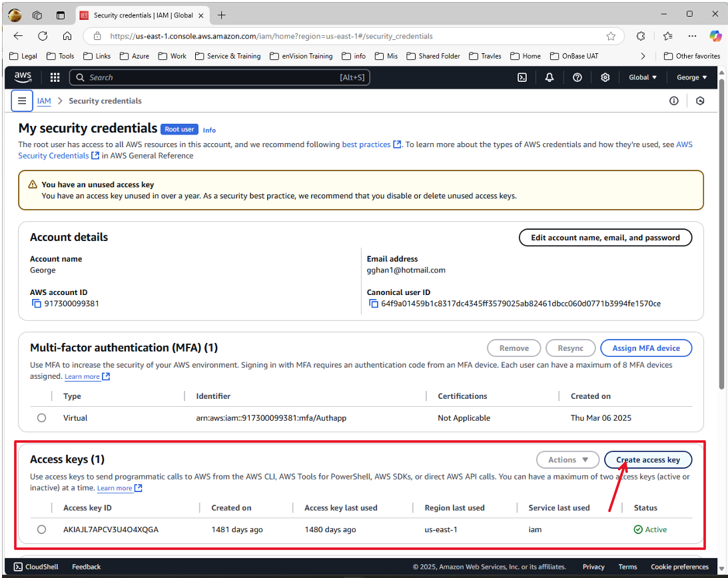Open the Copilot sidebar icon
The width and height of the screenshot is (728, 578).
[x=715, y=36]
